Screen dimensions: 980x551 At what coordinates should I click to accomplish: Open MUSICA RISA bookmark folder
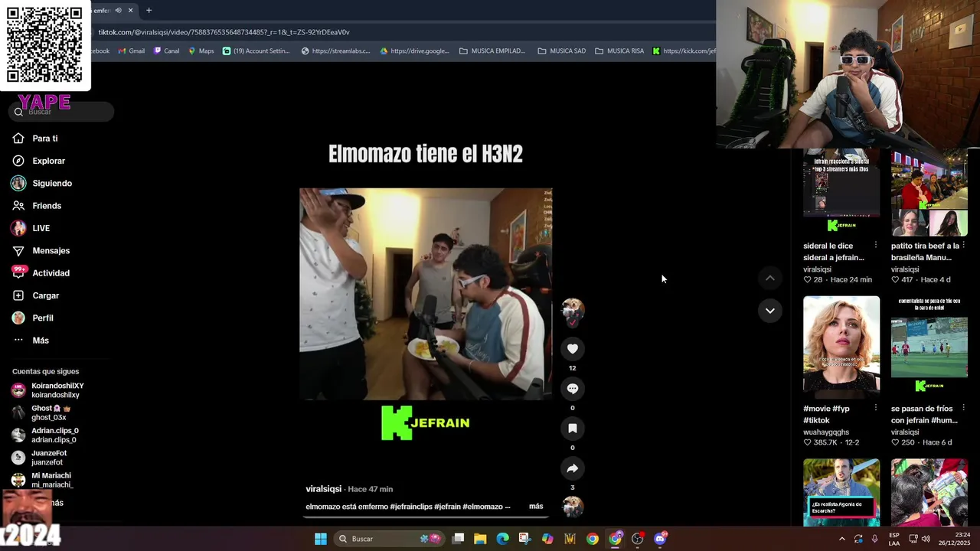[x=619, y=51]
